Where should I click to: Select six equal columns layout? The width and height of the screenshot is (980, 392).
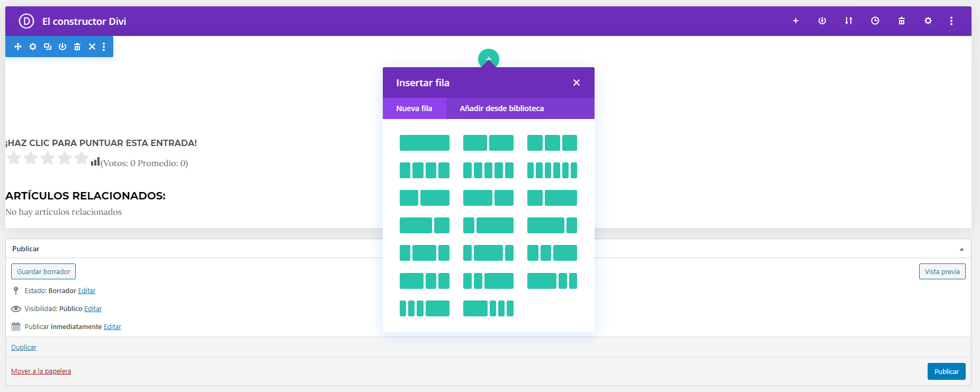tap(552, 170)
